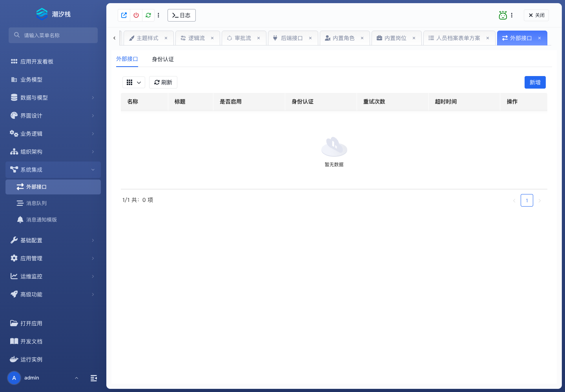Viewport: 565px width, 392px height.
Task: Select the 身份认证 sub-tab
Action: (x=163, y=59)
